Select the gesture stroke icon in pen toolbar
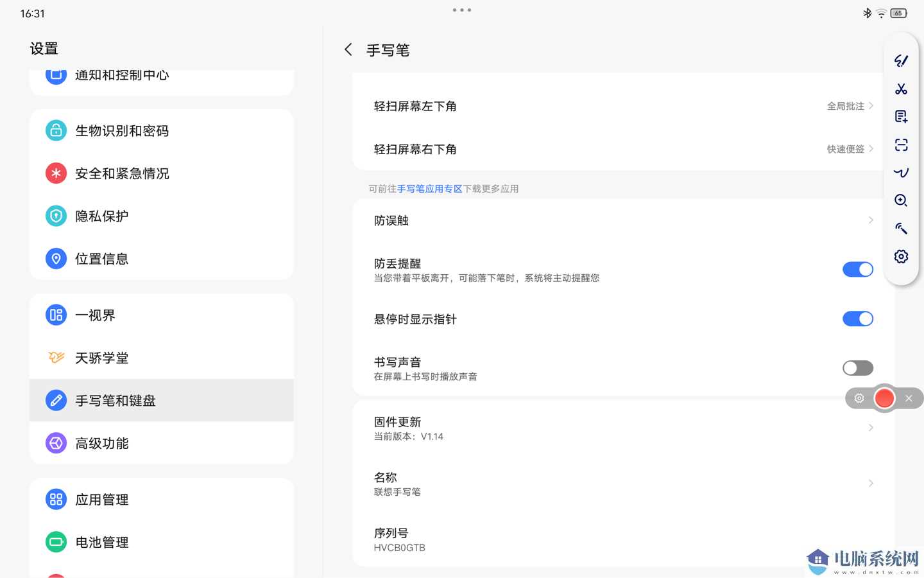Viewport: 924px width, 578px height. point(901,172)
